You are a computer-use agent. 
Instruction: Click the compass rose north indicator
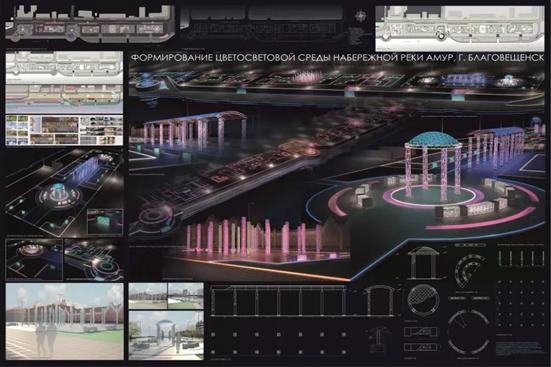(361, 16)
